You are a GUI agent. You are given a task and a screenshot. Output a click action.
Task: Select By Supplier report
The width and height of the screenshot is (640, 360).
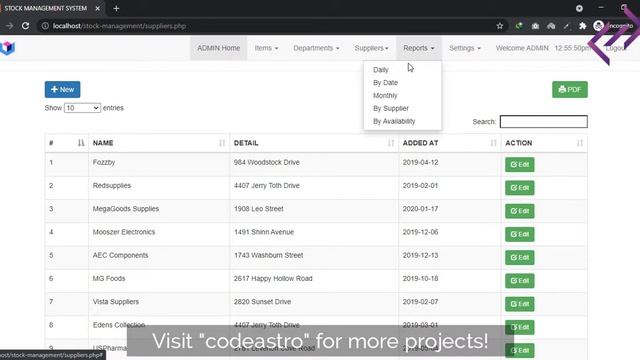coord(391,108)
